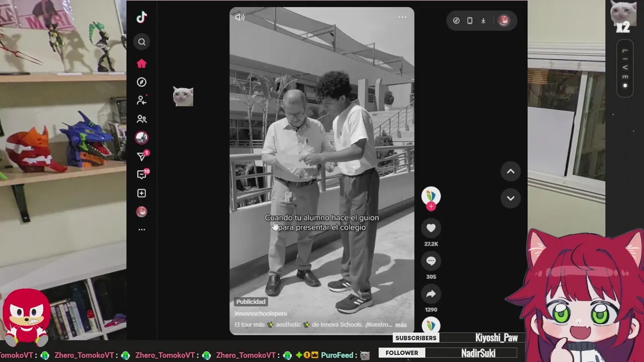Viewport: 644px width, 362px height.
Task: Follow creator with red plus badge
Action: [431, 206]
